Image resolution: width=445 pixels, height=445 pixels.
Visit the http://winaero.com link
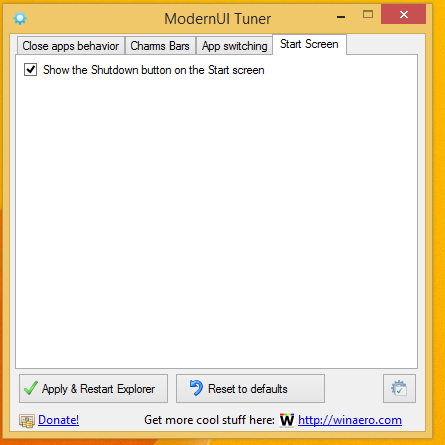(x=350, y=420)
